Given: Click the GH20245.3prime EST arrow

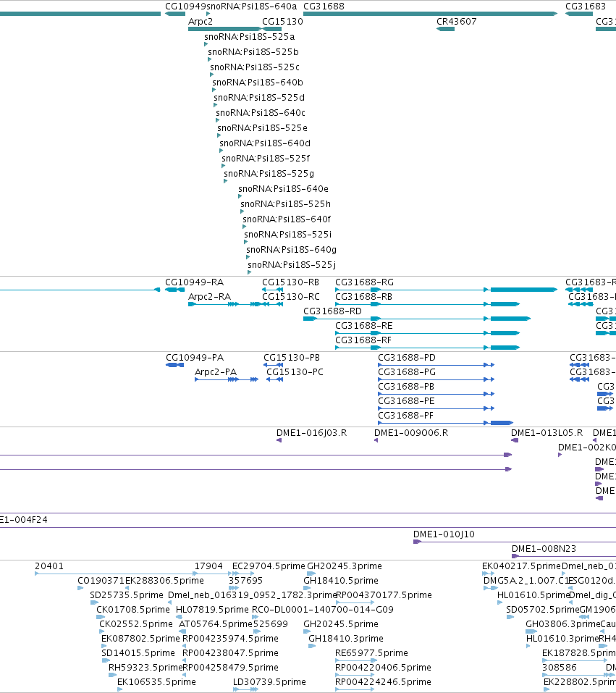Looking at the screenshot, I should click(311, 574).
